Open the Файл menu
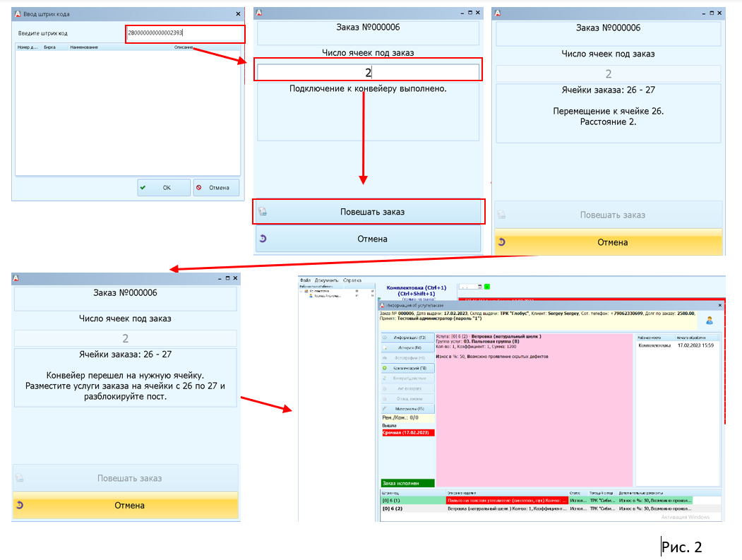Image resolution: width=742 pixels, height=560 pixels. [305, 280]
